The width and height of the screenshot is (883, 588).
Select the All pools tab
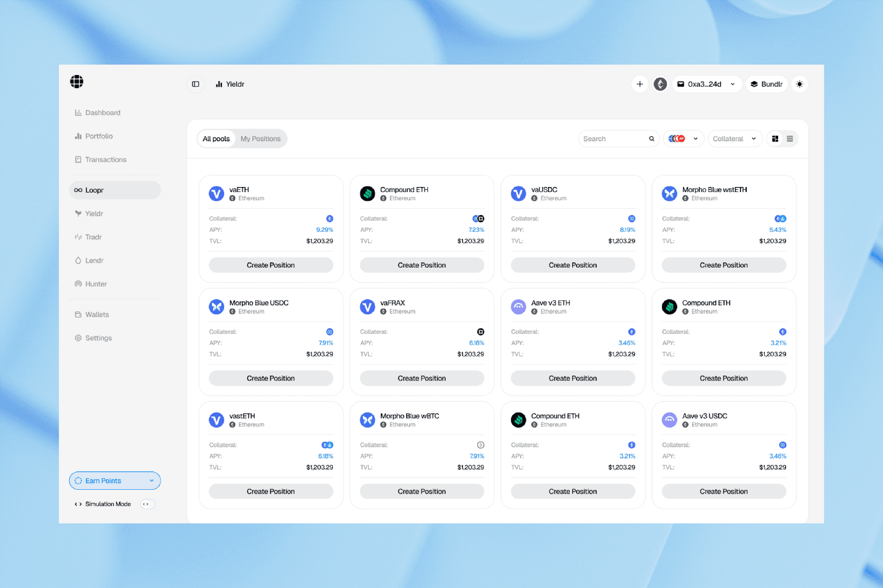[216, 139]
